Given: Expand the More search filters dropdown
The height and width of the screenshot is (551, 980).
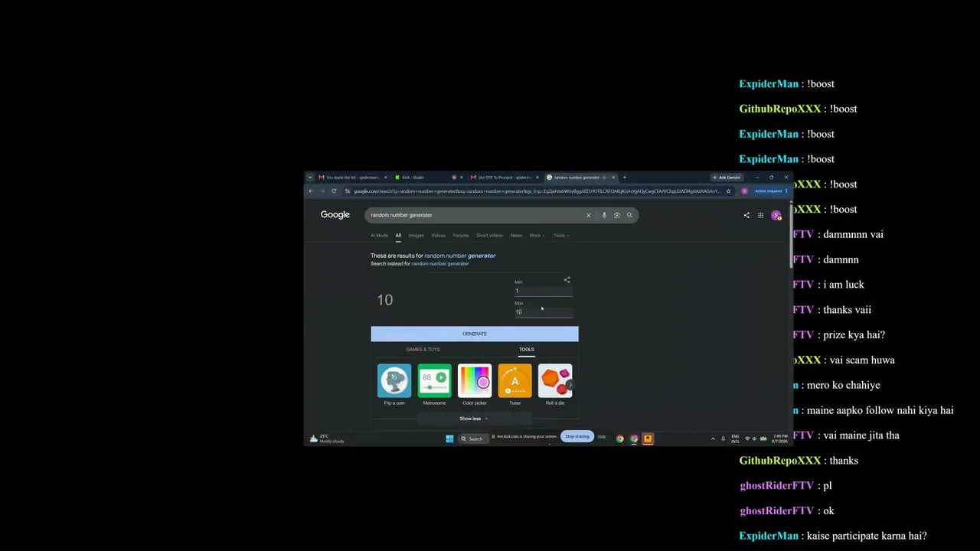Looking at the screenshot, I should pyautogui.click(x=537, y=236).
